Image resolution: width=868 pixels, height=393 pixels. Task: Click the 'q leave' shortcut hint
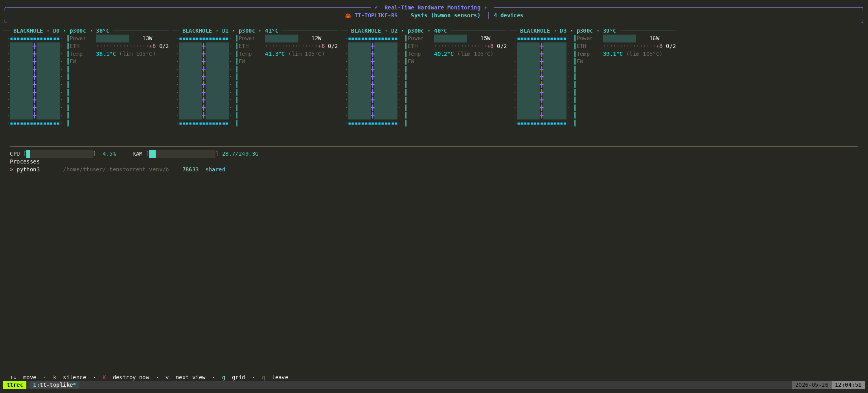click(x=275, y=377)
